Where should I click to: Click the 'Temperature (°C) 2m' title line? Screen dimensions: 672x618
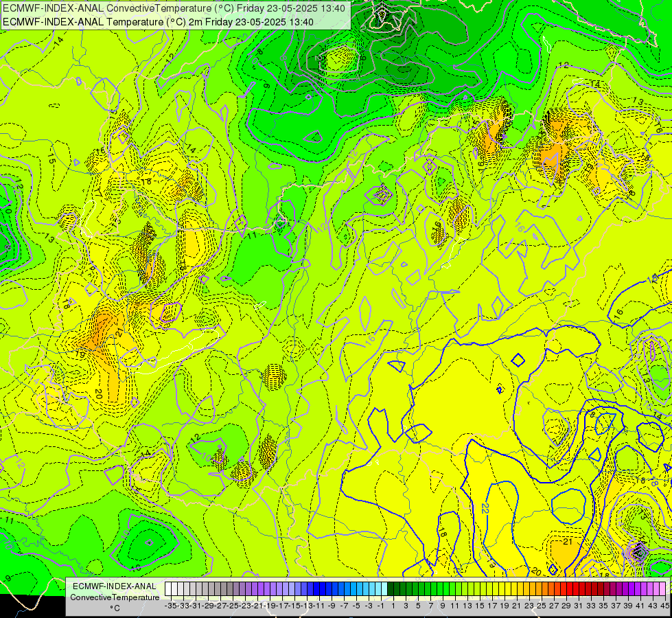[x=158, y=22]
